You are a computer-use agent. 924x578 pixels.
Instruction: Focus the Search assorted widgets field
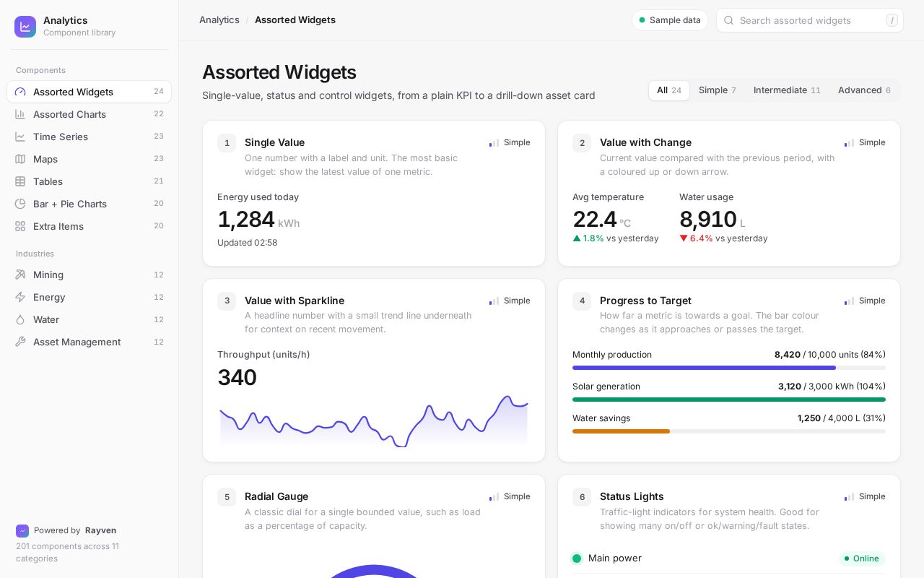pyautogui.click(x=810, y=20)
